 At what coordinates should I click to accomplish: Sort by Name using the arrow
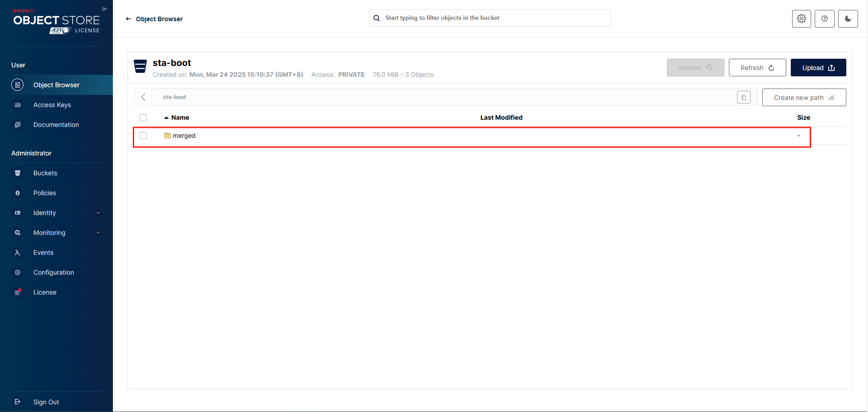tap(166, 117)
